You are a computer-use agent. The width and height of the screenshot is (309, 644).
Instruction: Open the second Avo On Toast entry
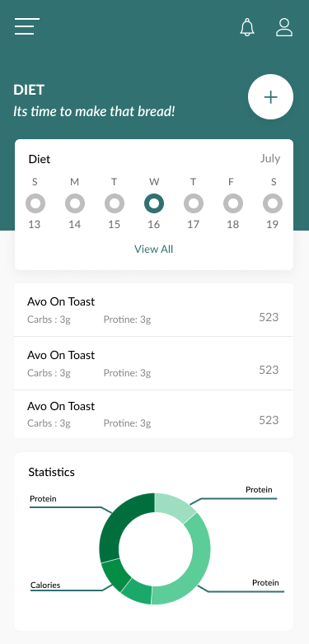point(154,363)
